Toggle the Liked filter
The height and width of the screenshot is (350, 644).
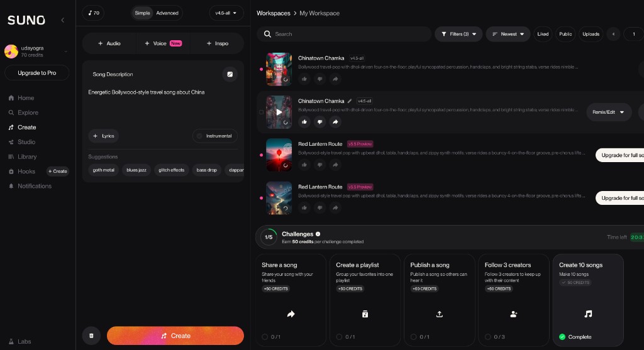point(543,34)
